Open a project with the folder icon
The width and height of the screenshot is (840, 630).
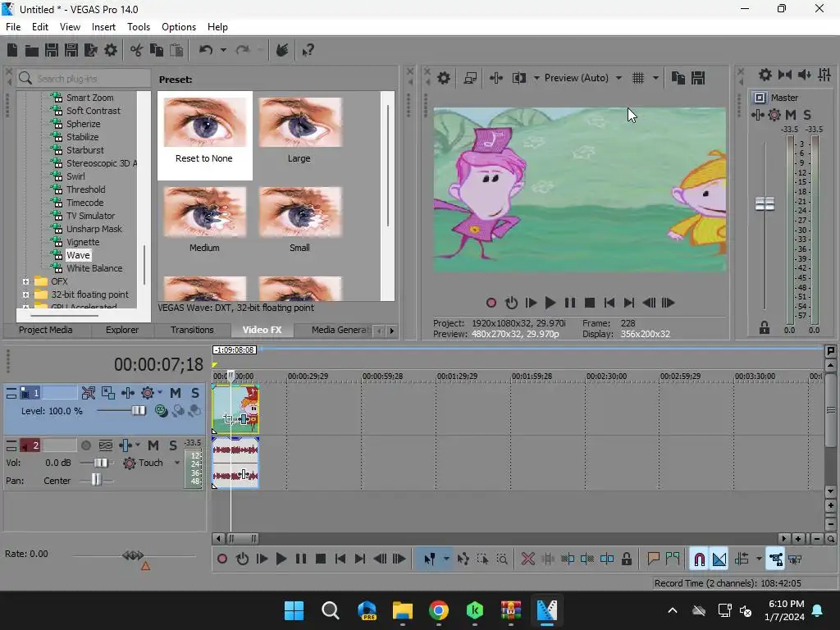32,50
